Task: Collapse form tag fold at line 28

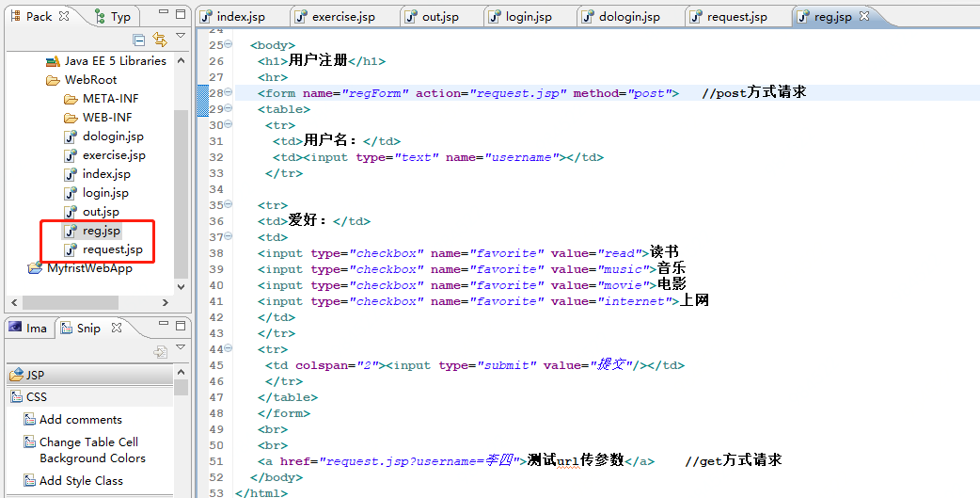Action: tap(229, 92)
